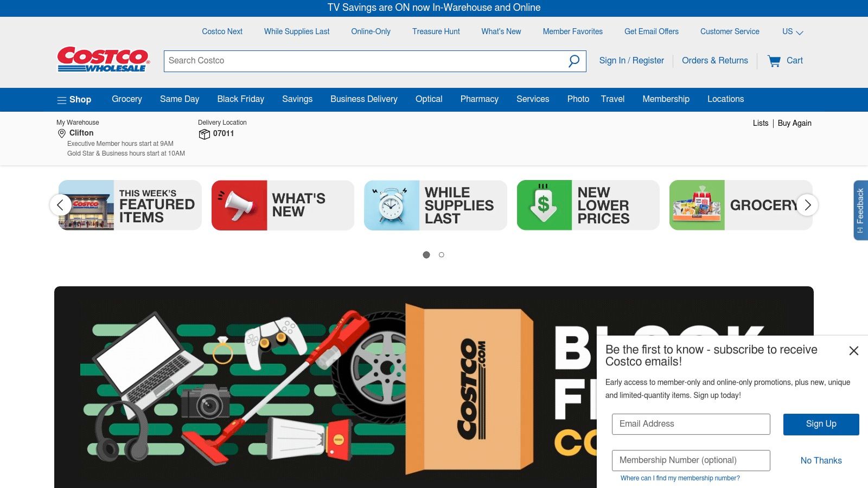Open the shopping cart icon

tap(774, 61)
